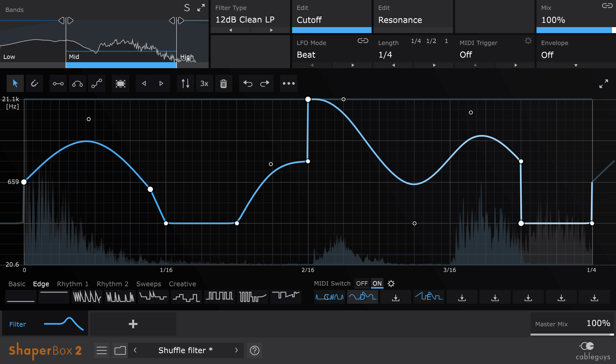Expand the Envelope dropdown
Image resolution: width=616 pixels, height=364 pixels.
576,65
